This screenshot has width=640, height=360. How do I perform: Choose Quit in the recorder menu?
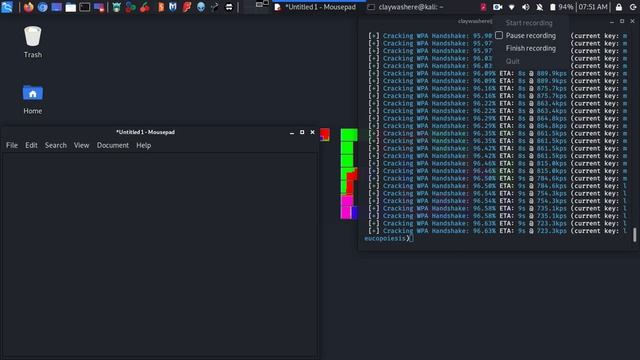(513, 61)
